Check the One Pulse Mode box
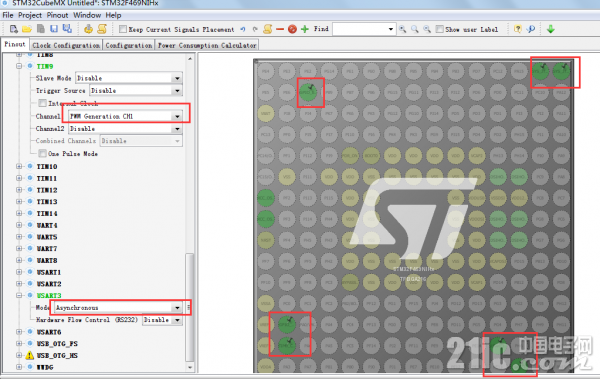600x379 pixels. point(42,154)
